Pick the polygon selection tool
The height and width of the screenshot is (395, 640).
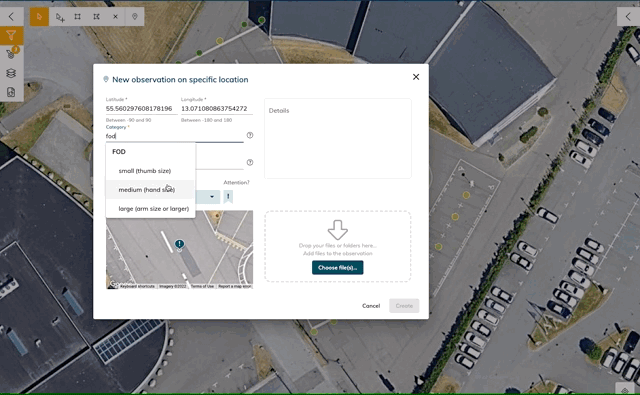click(x=96, y=17)
